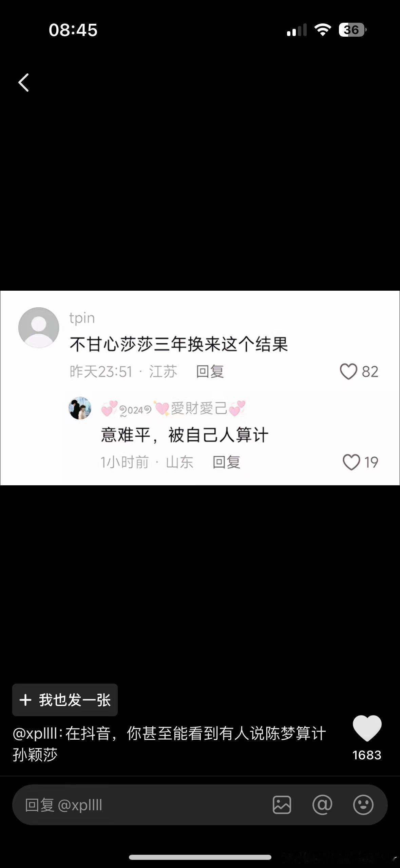400x868 pixels.
Task: Like tpin's comment with 82 likes
Action: pyautogui.click(x=348, y=372)
